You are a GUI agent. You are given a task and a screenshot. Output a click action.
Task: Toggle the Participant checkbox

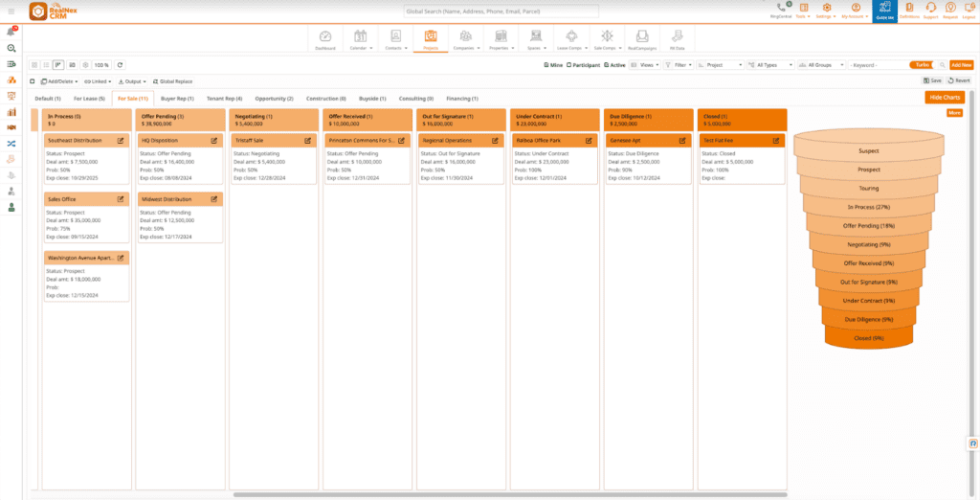pyautogui.click(x=568, y=65)
